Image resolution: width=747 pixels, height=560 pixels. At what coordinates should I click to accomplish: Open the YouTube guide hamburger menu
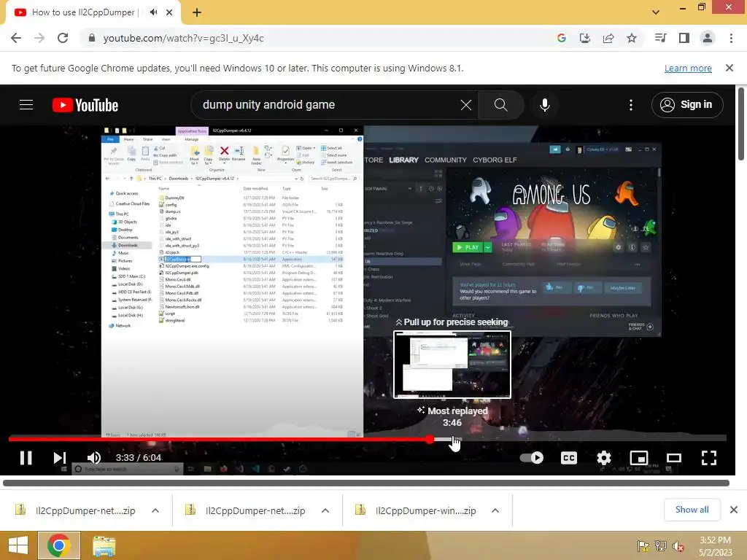point(26,105)
